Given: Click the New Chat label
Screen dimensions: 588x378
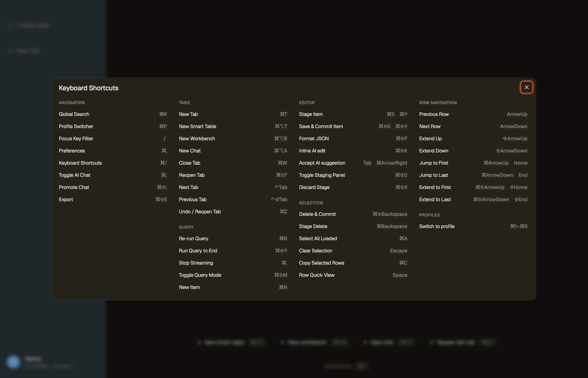Looking at the screenshot, I should (190, 151).
